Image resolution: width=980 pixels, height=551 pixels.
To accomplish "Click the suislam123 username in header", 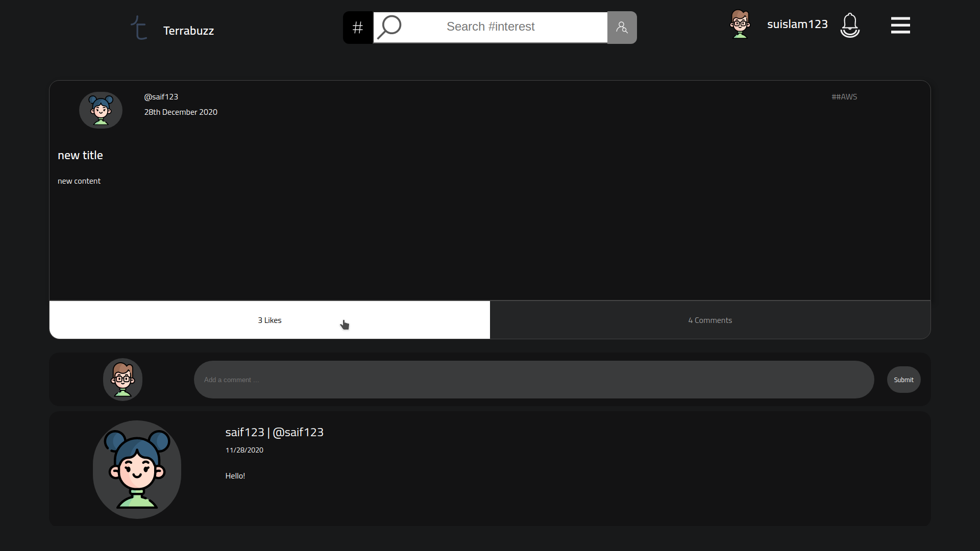I will coord(797,24).
